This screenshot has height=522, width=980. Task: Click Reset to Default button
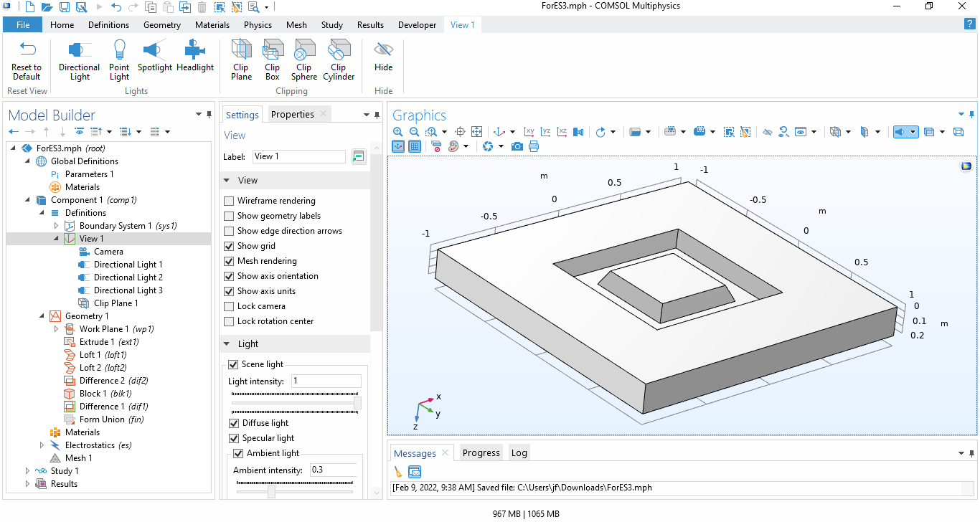[27, 60]
